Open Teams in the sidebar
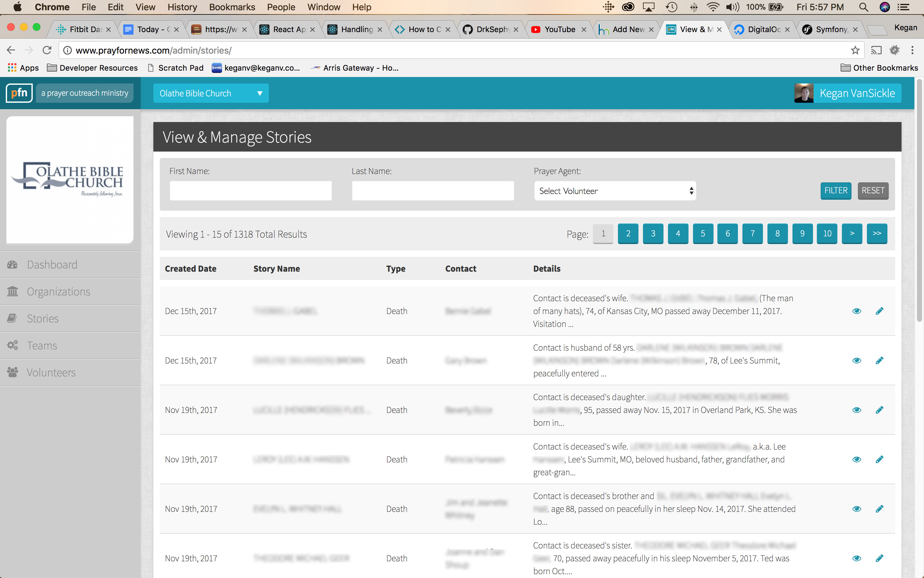924x578 pixels. [x=70, y=345]
